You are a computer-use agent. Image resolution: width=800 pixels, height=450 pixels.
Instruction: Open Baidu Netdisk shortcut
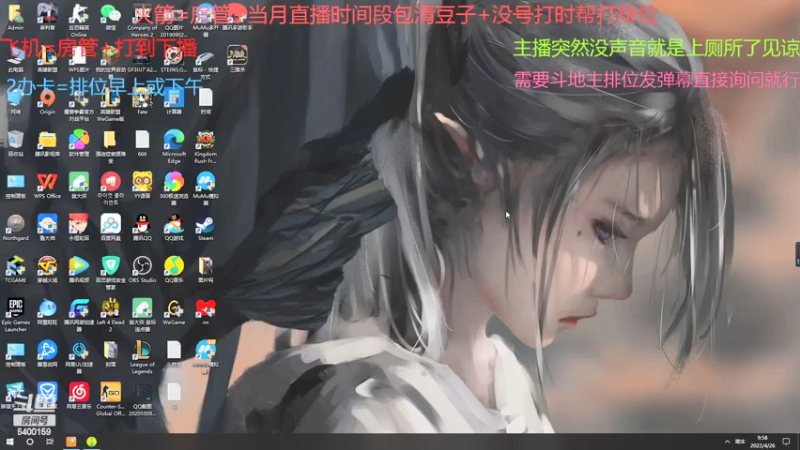coord(111,227)
